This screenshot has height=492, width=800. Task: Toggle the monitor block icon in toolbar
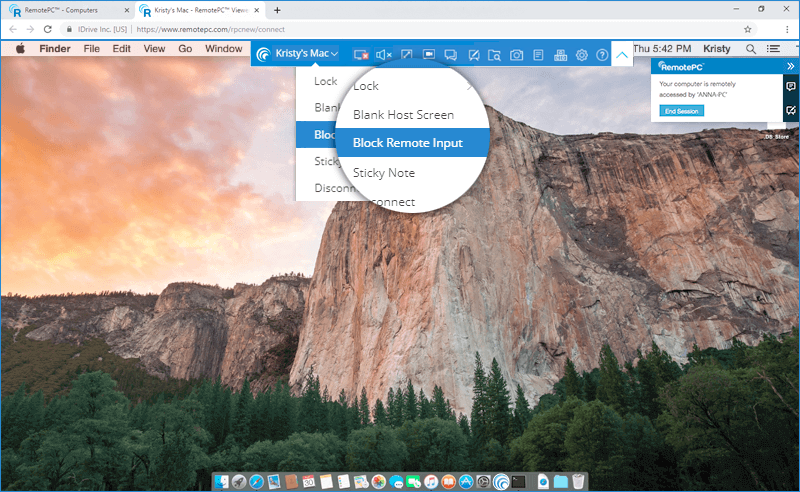pyautogui.click(x=360, y=55)
